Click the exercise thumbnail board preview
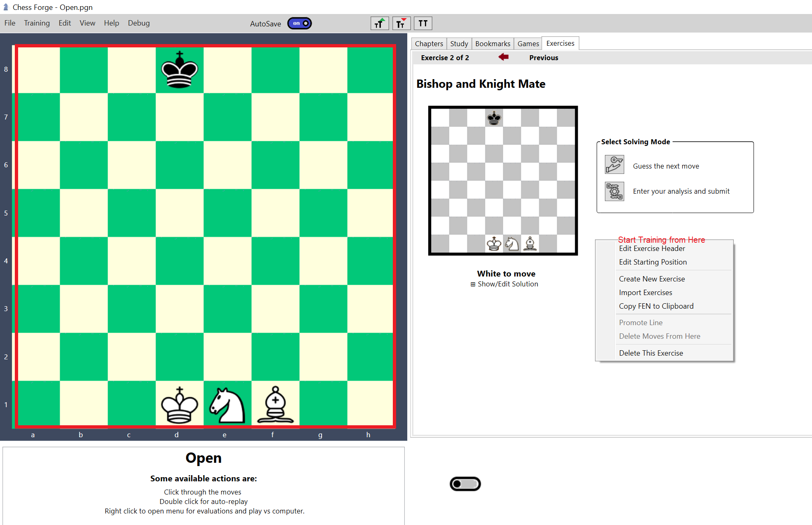This screenshot has height=525, width=812. pyautogui.click(x=503, y=180)
